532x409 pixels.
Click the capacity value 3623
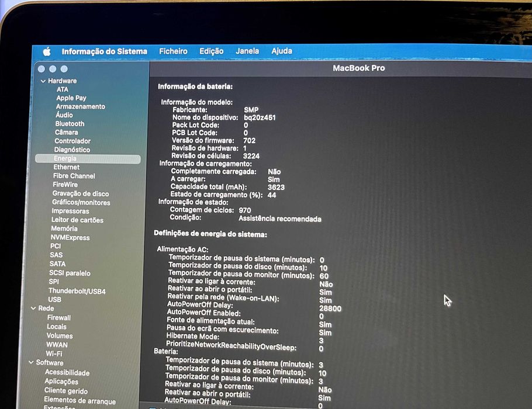pyautogui.click(x=276, y=187)
